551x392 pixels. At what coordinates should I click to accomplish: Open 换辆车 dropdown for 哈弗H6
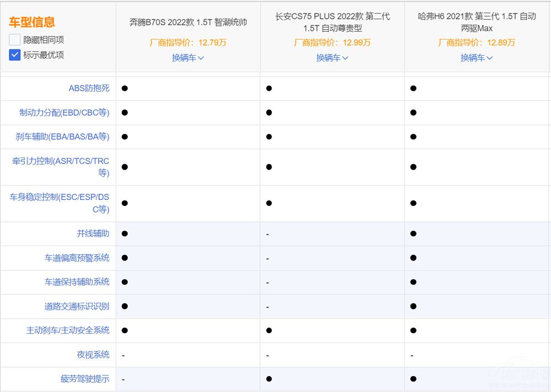coord(477,58)
